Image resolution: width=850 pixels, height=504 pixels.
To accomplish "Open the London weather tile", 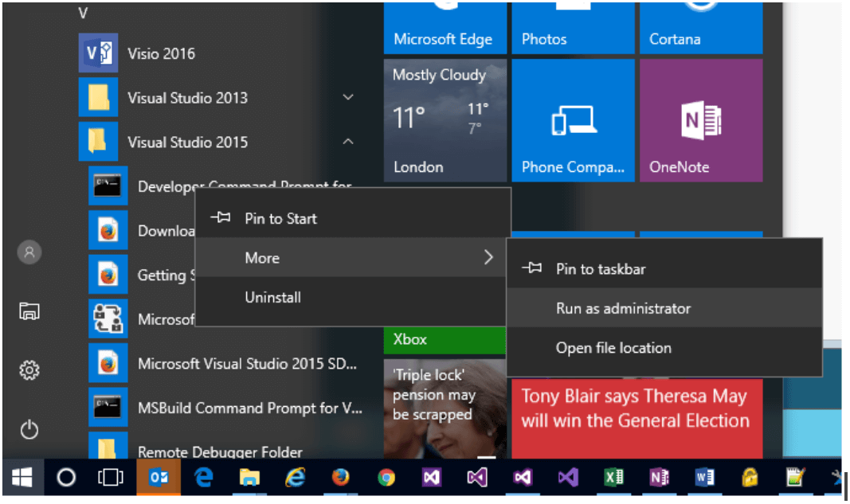I will pyautogui.click(x=445, y=120).
